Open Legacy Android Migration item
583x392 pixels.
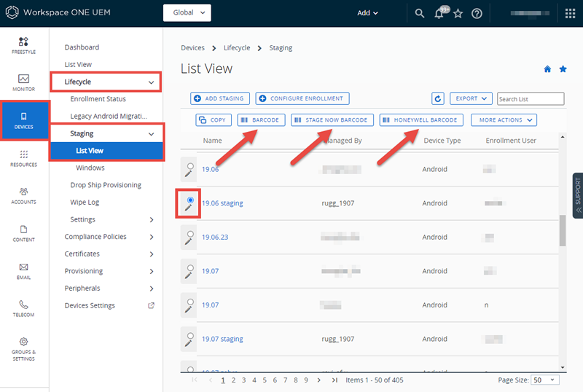pos(109,116)
